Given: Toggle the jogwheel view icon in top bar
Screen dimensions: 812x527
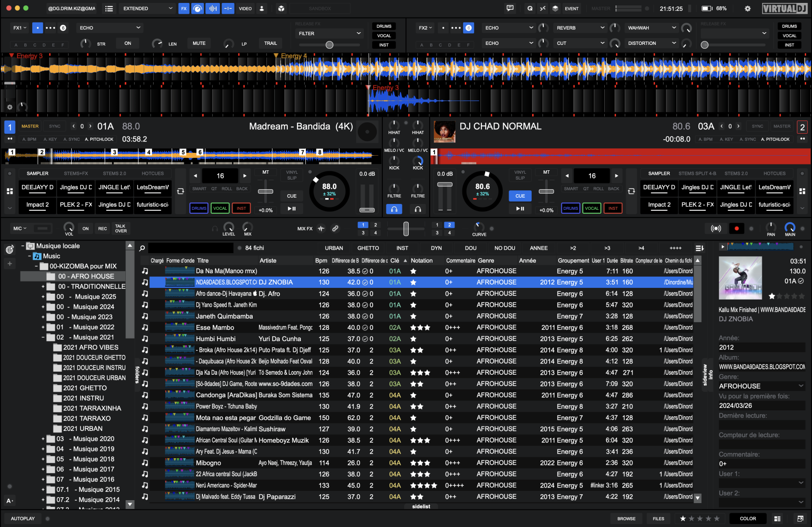Looking at the screenshot, I should pyautogui.click(x=198, y=8).
